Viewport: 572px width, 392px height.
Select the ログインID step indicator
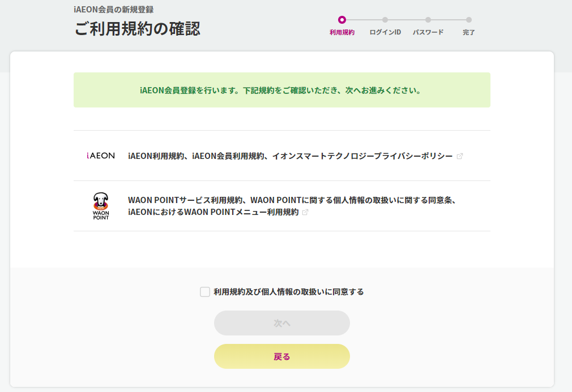pyautogui.click(x=385, y=25)
